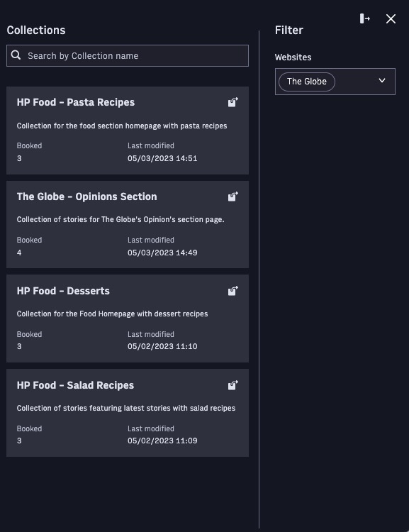The width and height of the screenshot is (409, 532).
Task: Open HP Food – Desserts external link icon
Action: [x=233, y=291]
